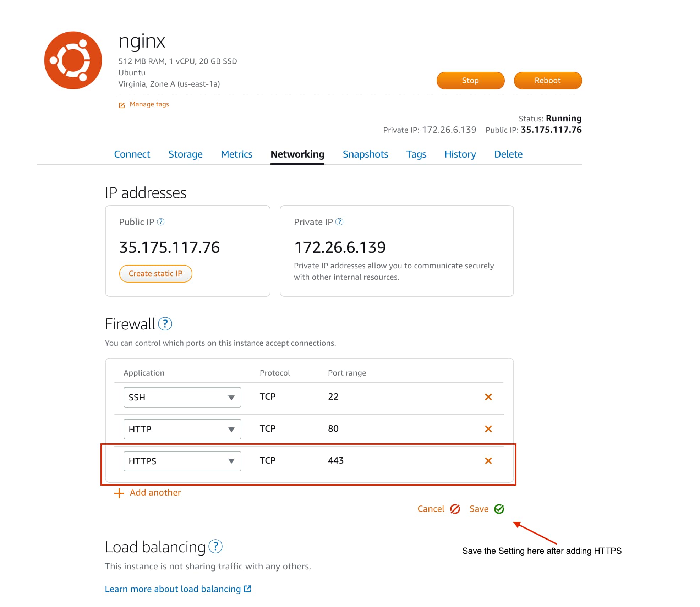Delete the HTTP port 80 rule
The height and width of the screenshot is (607, 700).
click(x=488, y=429)
